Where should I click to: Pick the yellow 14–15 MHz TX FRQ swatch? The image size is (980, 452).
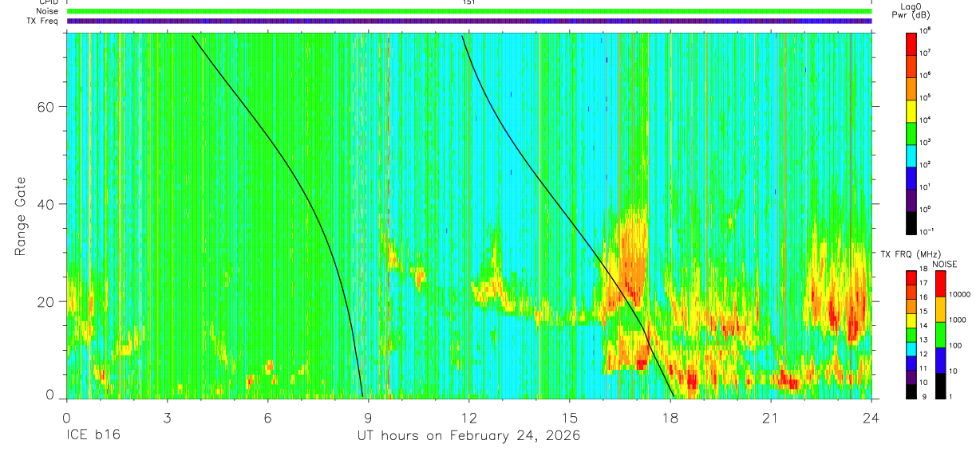pyautogui.click(x=911, y=320)
